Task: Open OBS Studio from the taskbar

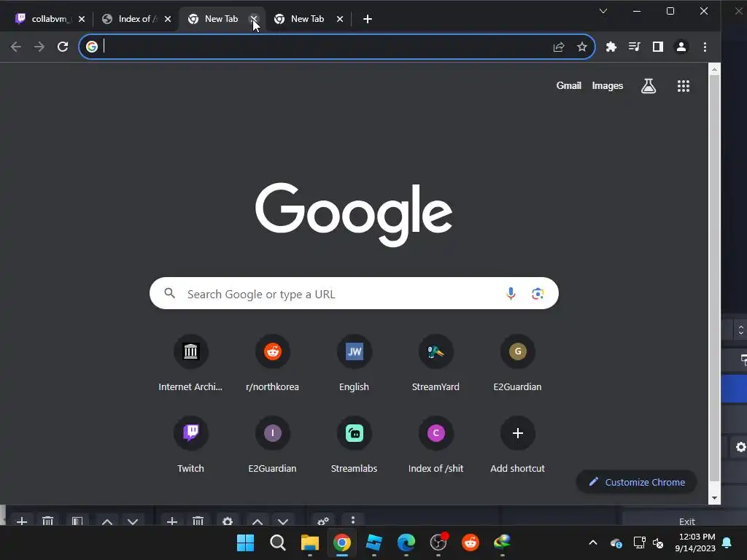Action: click(x=438, y=542)
